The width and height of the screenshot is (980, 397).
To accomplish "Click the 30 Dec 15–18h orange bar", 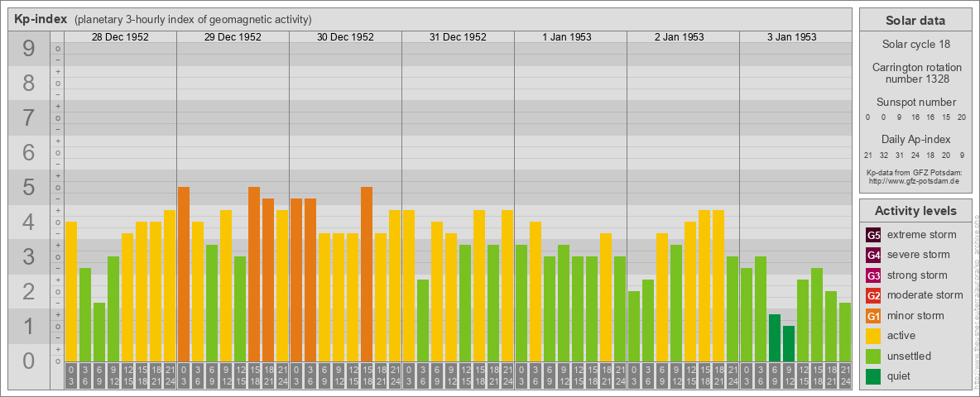I will (366, 274).
